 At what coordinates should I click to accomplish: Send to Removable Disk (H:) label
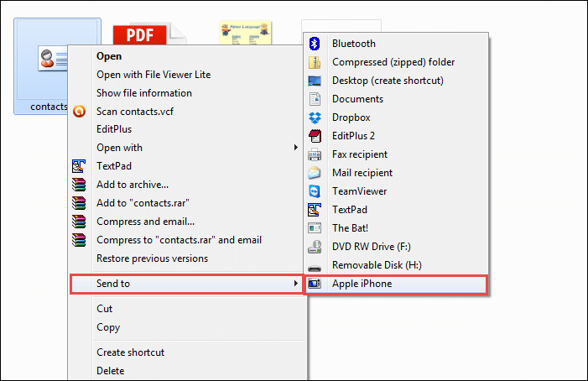pyautogui.click(x=377, y=265)
